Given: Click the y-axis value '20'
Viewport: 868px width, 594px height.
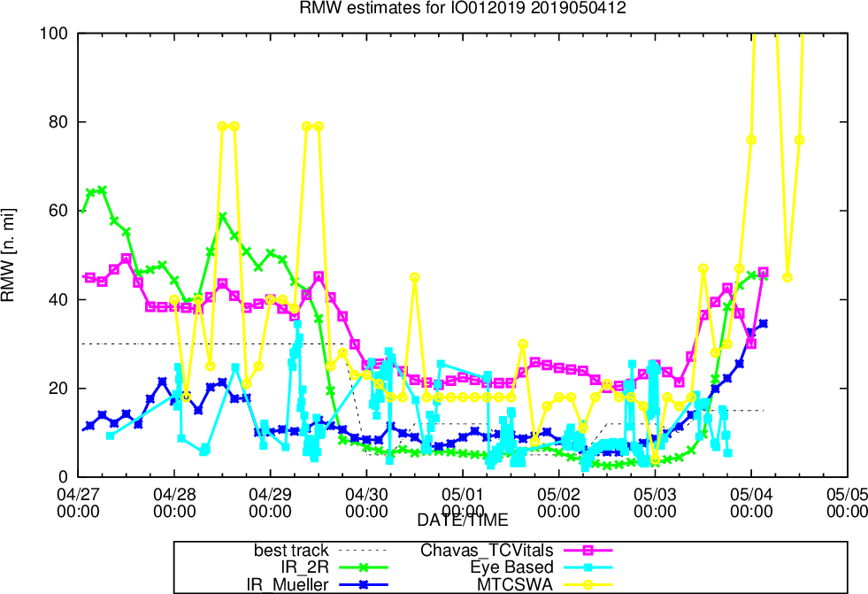Looking at the screenshot, I should point(58,388).
